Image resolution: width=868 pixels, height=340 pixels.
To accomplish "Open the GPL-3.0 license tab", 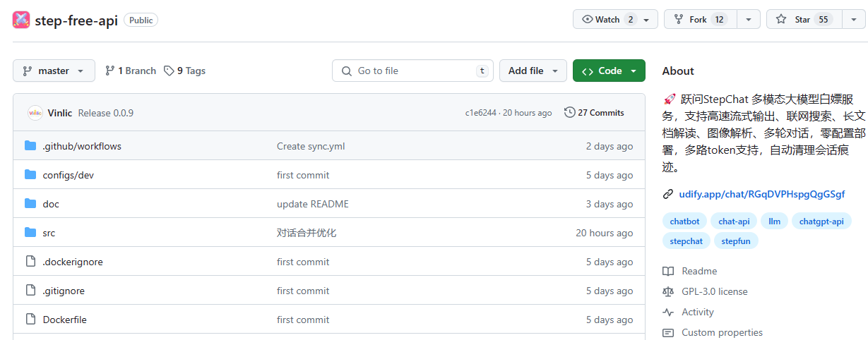I will coord(714,291).
